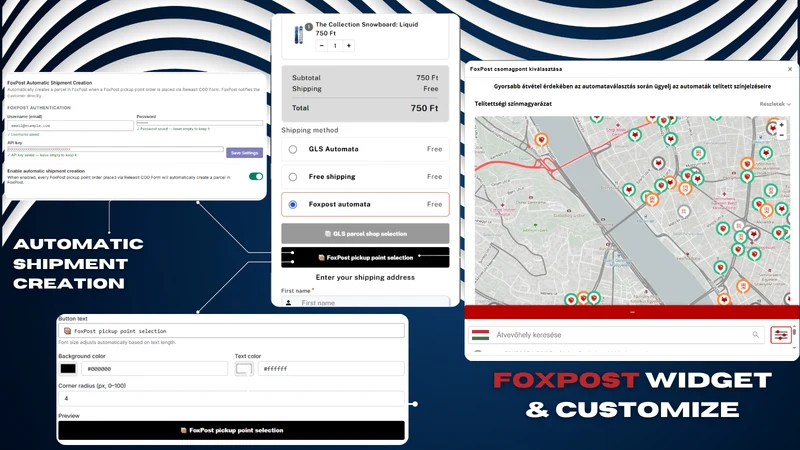The image size is (800, 450).
Task: Expand the Részletek dropdown
Action: click(775, 104)
